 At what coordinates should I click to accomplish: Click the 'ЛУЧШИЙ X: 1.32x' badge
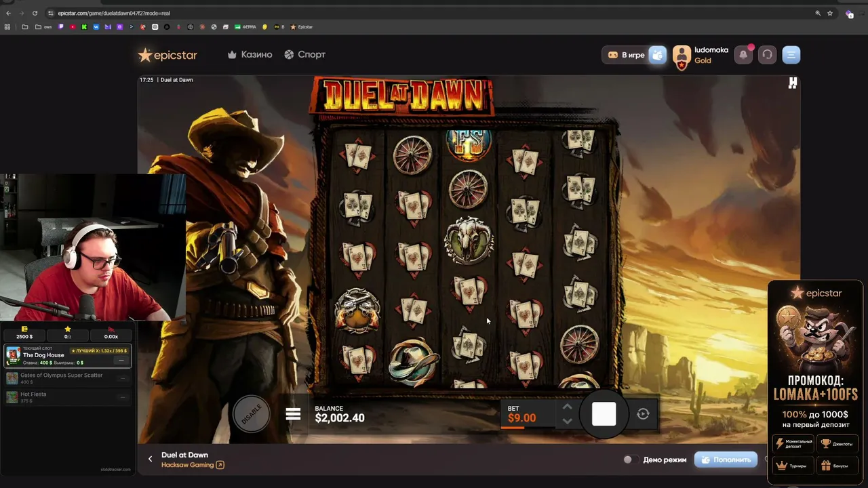(x=99, y=350)
